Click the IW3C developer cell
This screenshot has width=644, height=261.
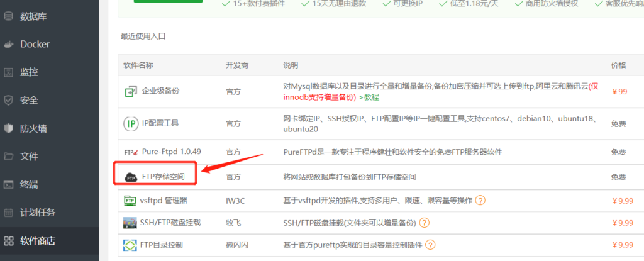(x=236, y=201)
